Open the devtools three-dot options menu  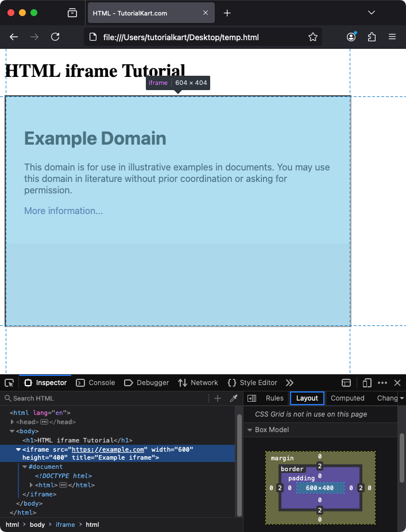[x=382, y=383]
